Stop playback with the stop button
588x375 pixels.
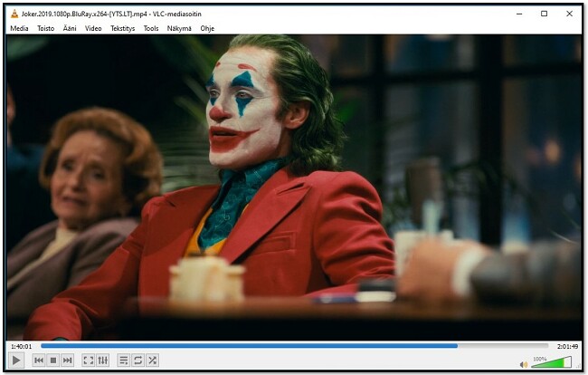click(x=53, y=361)
